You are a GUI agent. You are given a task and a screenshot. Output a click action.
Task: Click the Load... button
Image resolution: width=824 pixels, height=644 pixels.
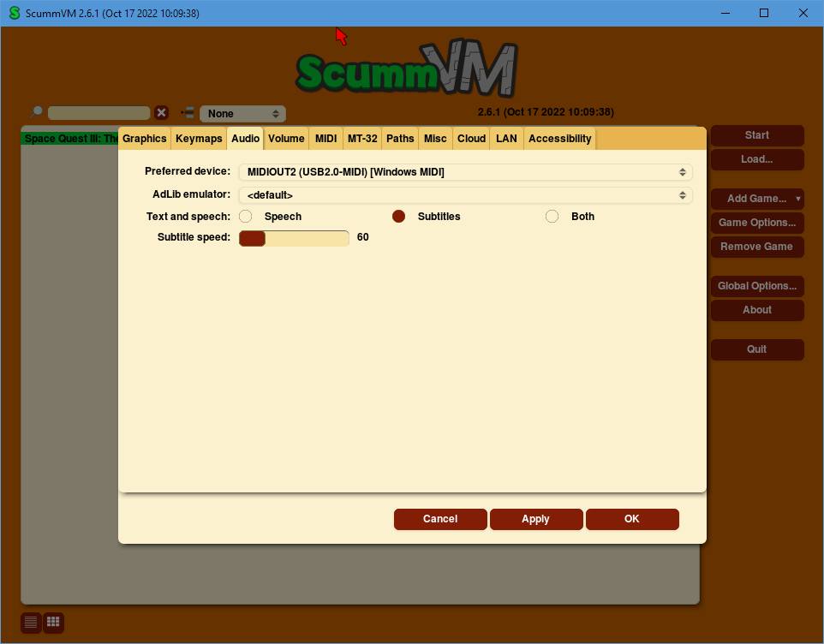pos(757,159)
